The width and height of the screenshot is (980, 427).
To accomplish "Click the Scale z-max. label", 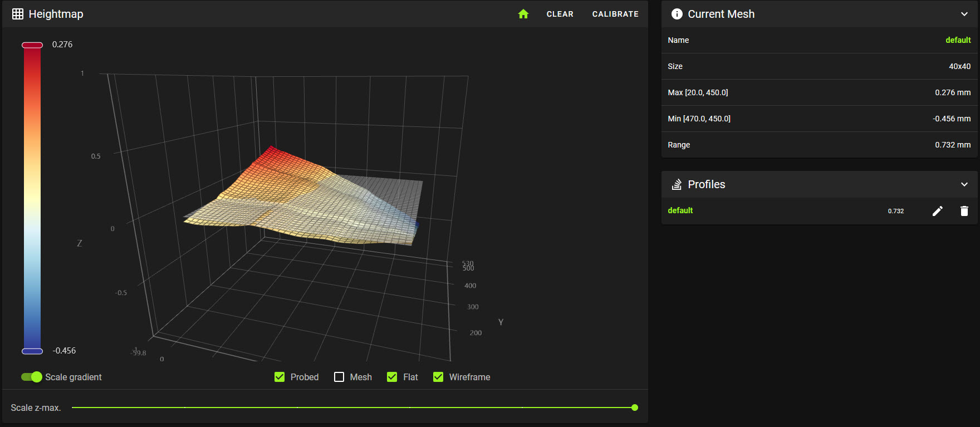I will click(x=36, y=408).
